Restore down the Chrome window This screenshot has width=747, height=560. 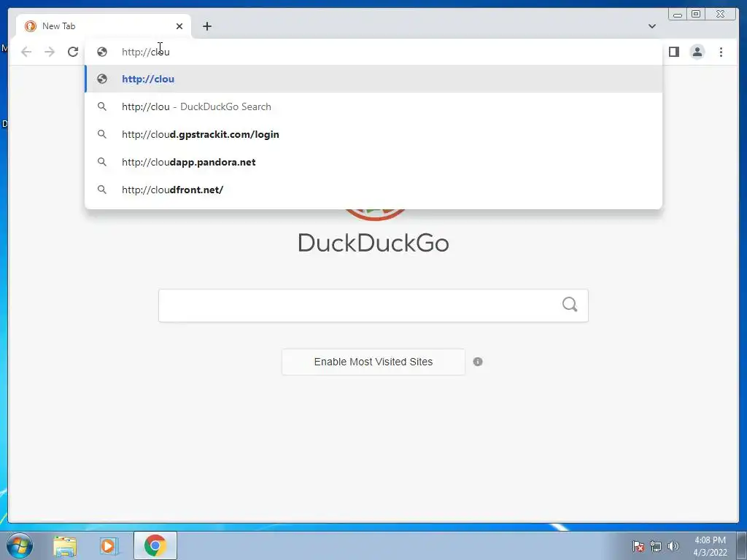[696, 15]
